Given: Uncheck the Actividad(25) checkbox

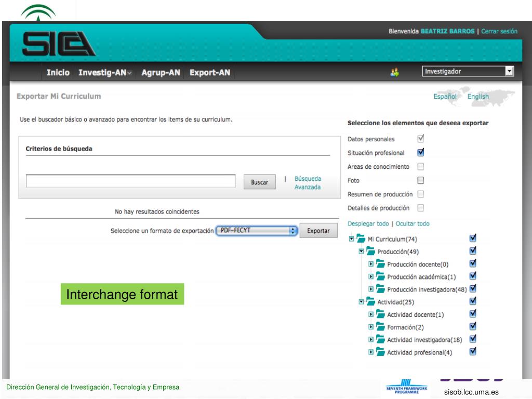Looking at the screenshot, I should coord(473,301).
